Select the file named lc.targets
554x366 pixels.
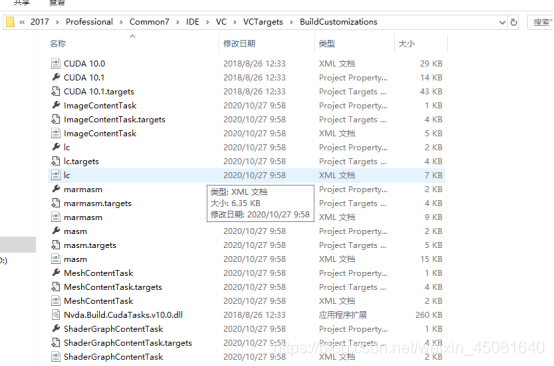pos(81,161)
